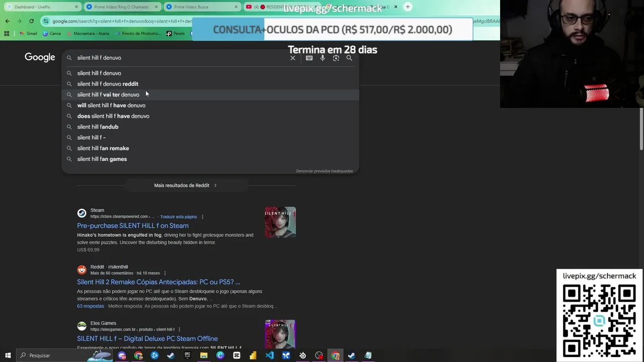Select the suggestion "silent hill f denuvo reddit"
Viewport: 644px width, 362px height.
210,84
